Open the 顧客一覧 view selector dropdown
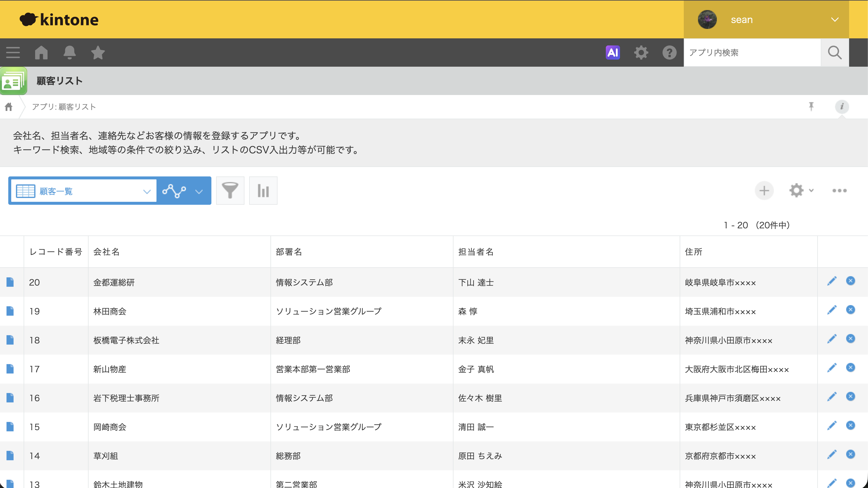The image size is (868, 488). coord(84,191)
